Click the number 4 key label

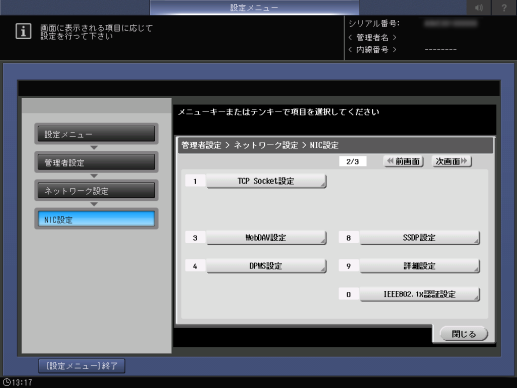click(195, 266)
